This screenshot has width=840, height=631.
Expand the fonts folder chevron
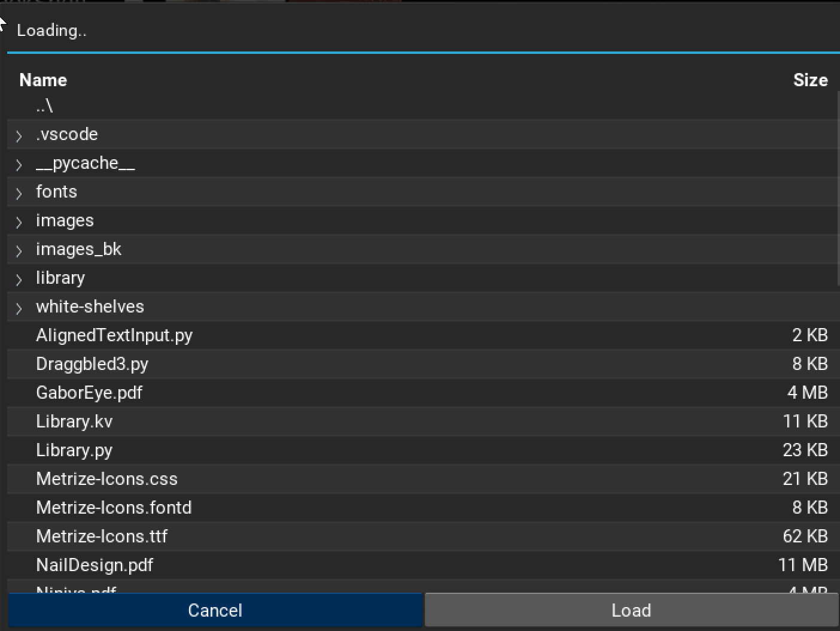[19, 193]
